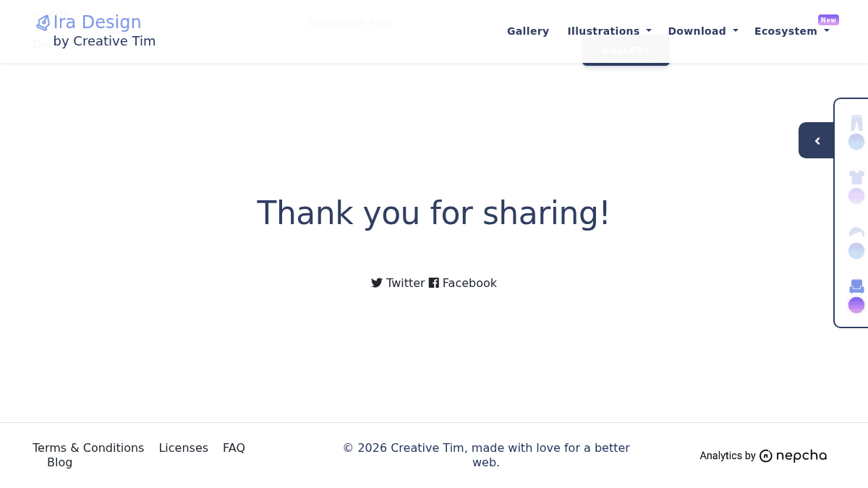
Task: Click the Twitter bird icon
Action: pos(377,283)
